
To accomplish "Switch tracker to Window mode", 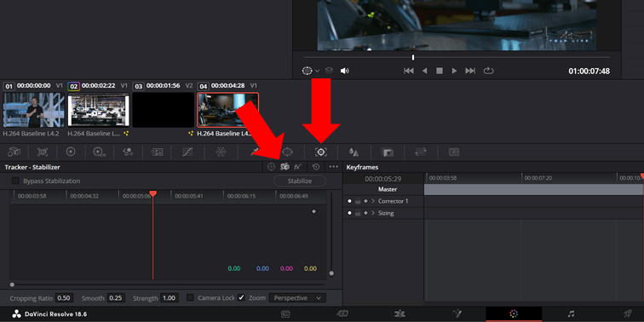I will tap(271, 167).
